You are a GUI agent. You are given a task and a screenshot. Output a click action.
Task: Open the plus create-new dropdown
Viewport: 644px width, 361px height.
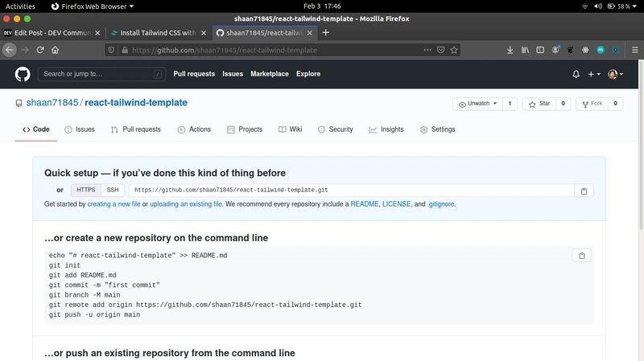click(x=594, y=74)
